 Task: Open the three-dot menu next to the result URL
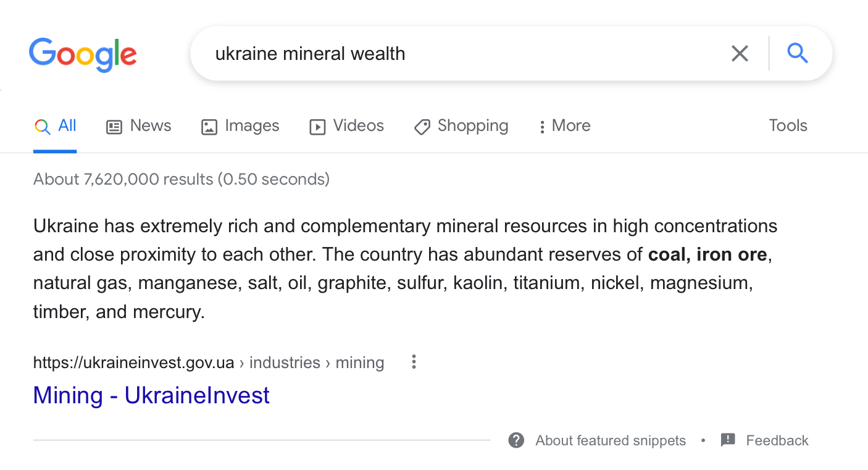pyautogui.click(x=414, y=362)
